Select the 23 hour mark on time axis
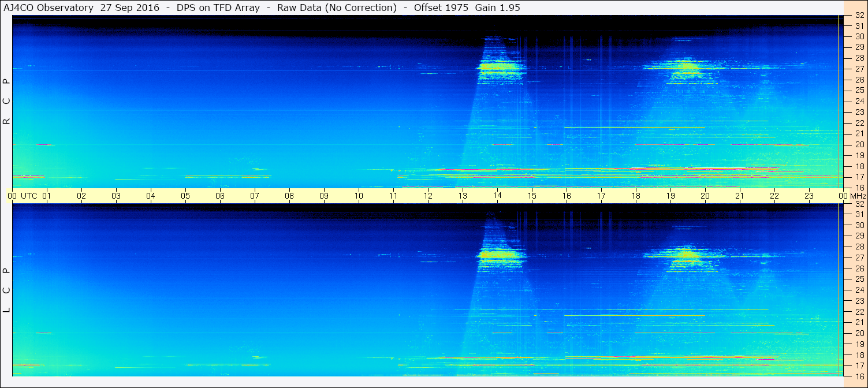This screenshot has width=868, height=388. [x=809, y=196]
